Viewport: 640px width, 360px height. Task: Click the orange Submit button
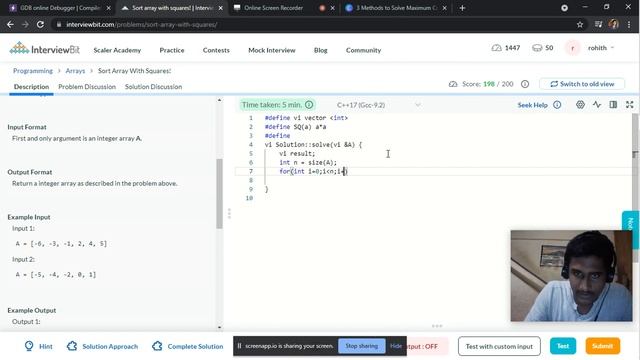pos(602,346)
